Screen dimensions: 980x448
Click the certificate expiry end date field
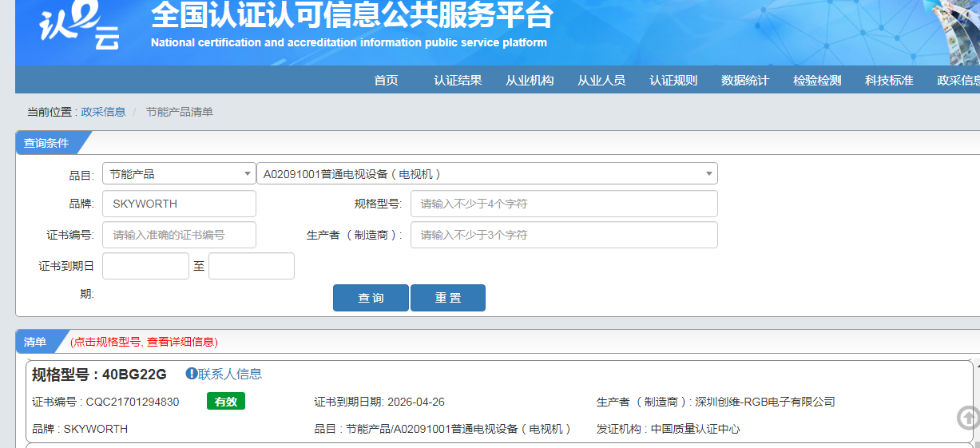click(x=252, y=266)
